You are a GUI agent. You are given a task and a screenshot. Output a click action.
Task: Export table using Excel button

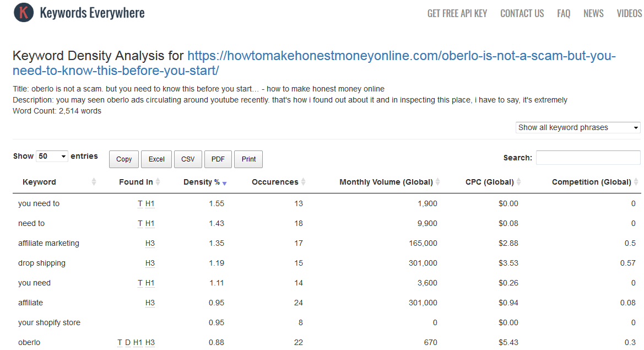coord(156,159)
